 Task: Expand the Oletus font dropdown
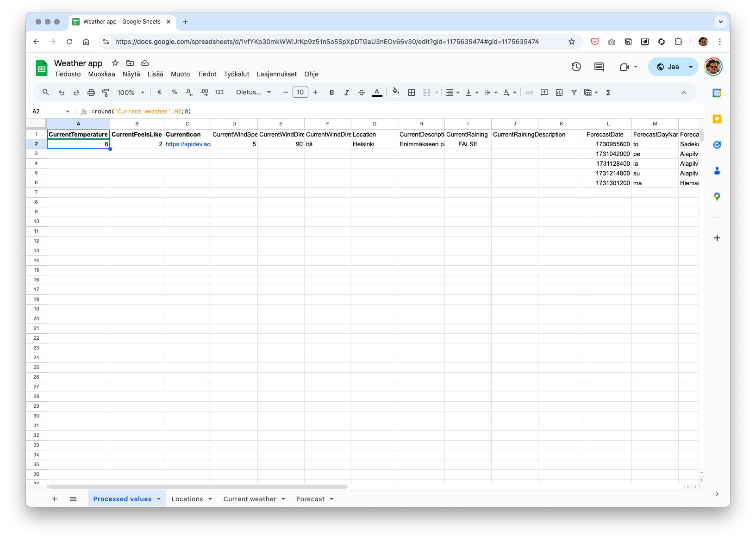(253, 93)
